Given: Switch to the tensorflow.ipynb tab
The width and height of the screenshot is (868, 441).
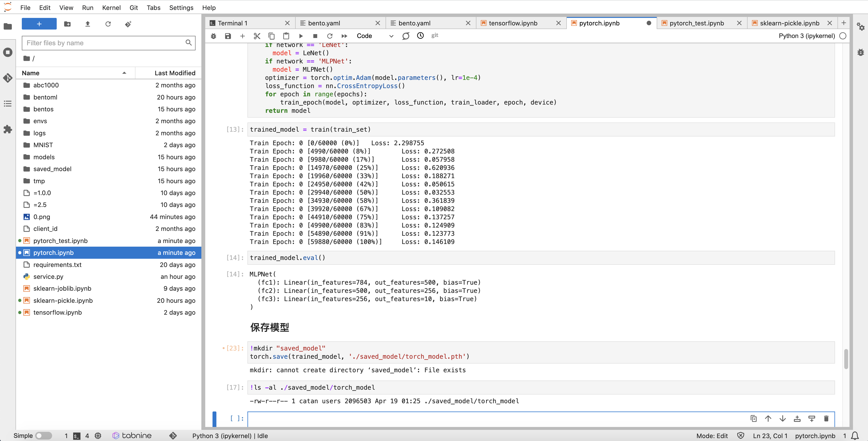Looking at the screenshot, I should [513, 23].
